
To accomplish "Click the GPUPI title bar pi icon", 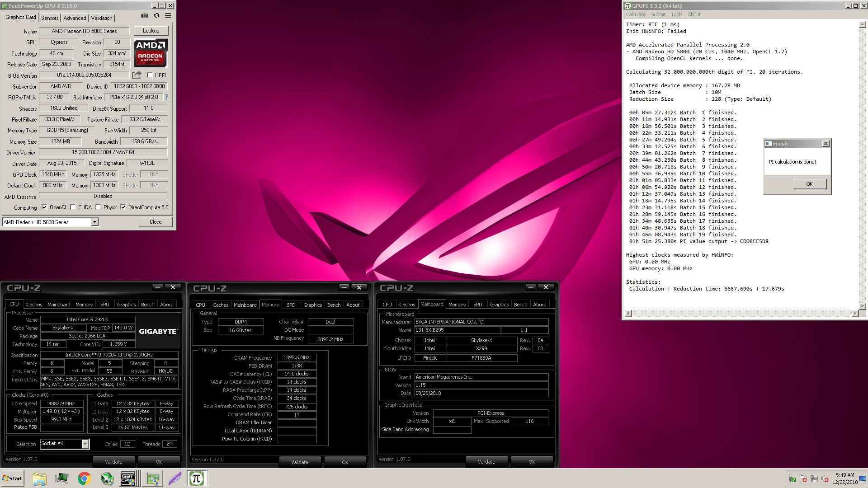I will pyautogui.click(x=627, y=6).
